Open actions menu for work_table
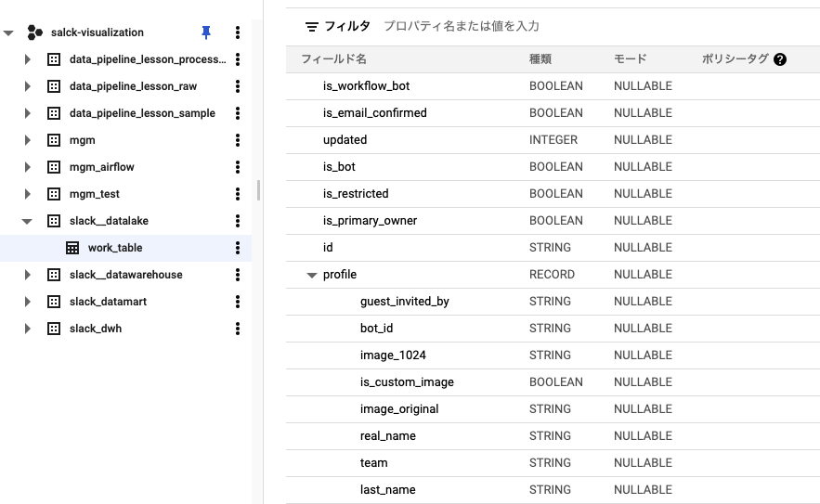 point(238,248)
